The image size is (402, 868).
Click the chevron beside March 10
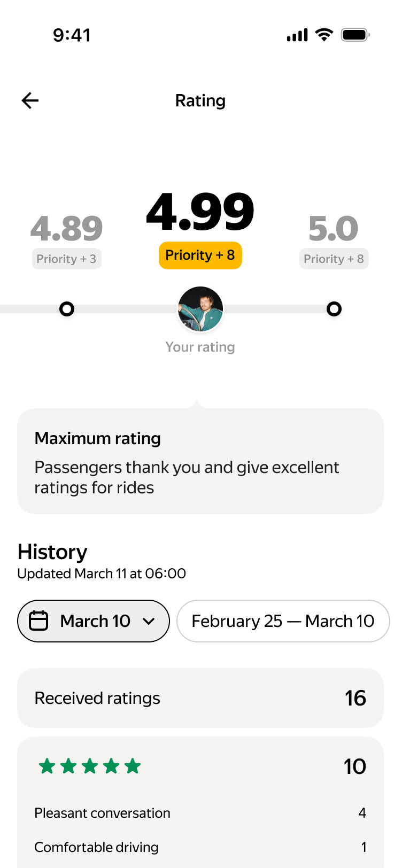click(x=149, y=621)
